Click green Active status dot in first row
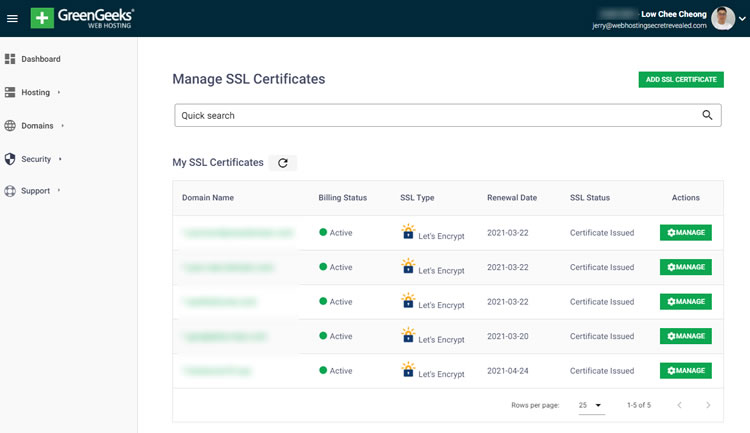Viewport: 750px width, 433px height. [323, 232]
